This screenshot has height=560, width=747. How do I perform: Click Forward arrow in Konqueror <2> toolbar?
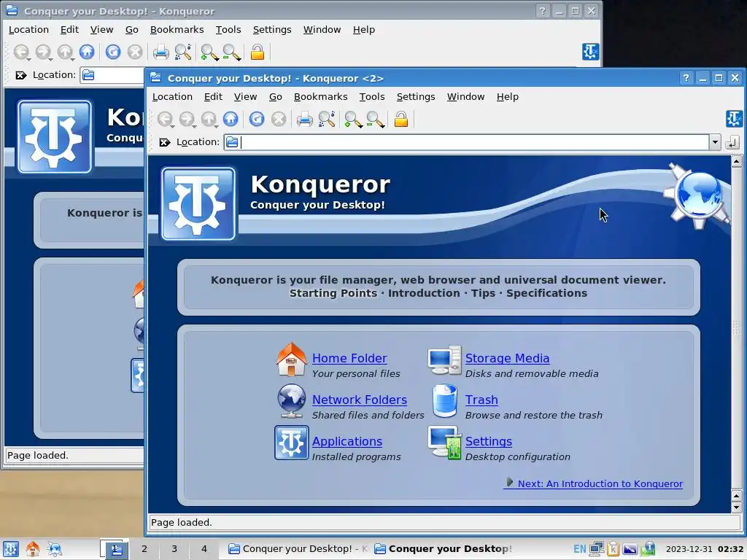coord(187,119)
